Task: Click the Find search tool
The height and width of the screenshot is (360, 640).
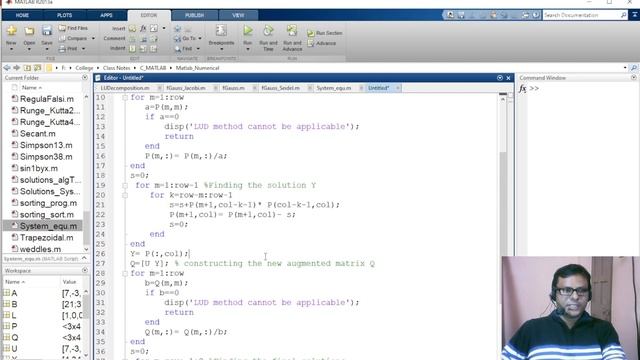Action: click(183, 49)
